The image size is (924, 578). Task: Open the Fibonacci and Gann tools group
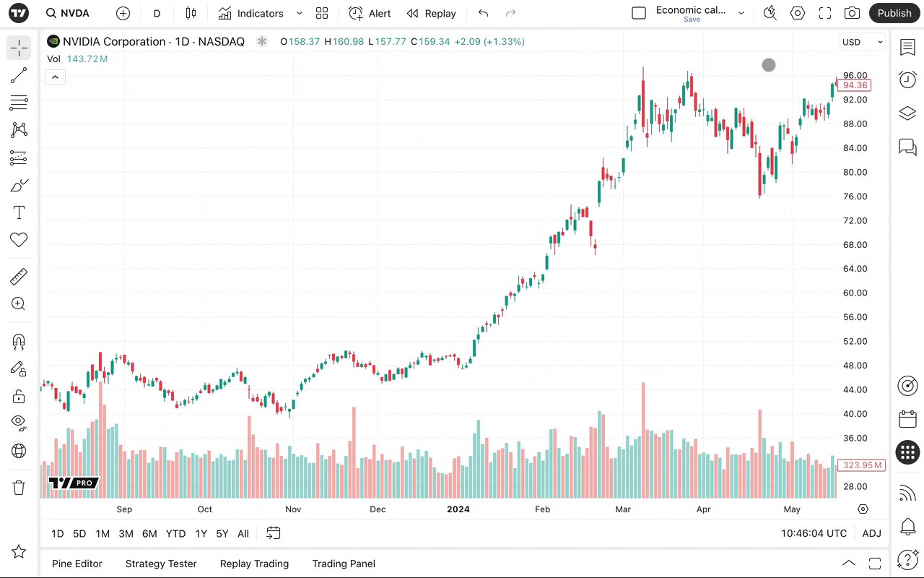tap(19, 103)
